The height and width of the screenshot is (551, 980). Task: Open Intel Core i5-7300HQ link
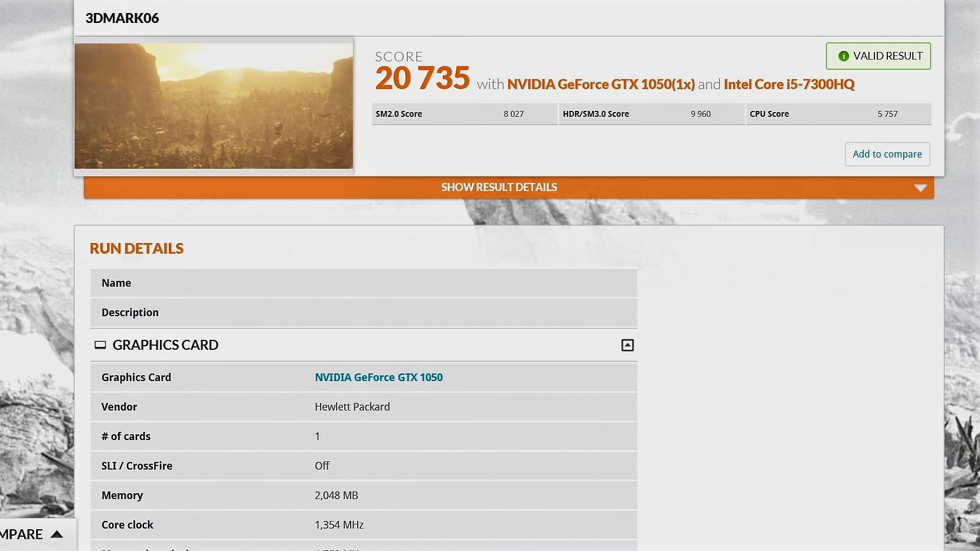pos(789,84)
